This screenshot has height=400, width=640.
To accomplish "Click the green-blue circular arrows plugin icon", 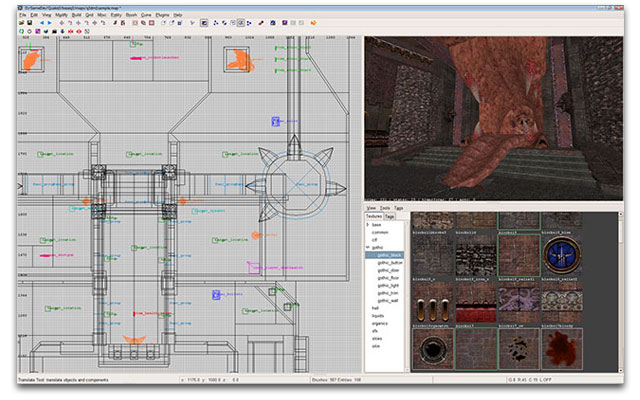I will tap(21, 31).
